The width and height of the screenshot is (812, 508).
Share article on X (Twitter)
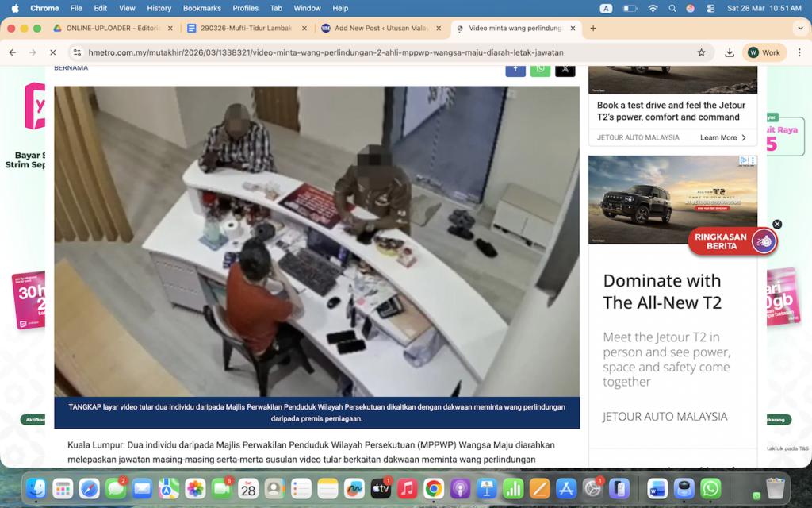565,69
